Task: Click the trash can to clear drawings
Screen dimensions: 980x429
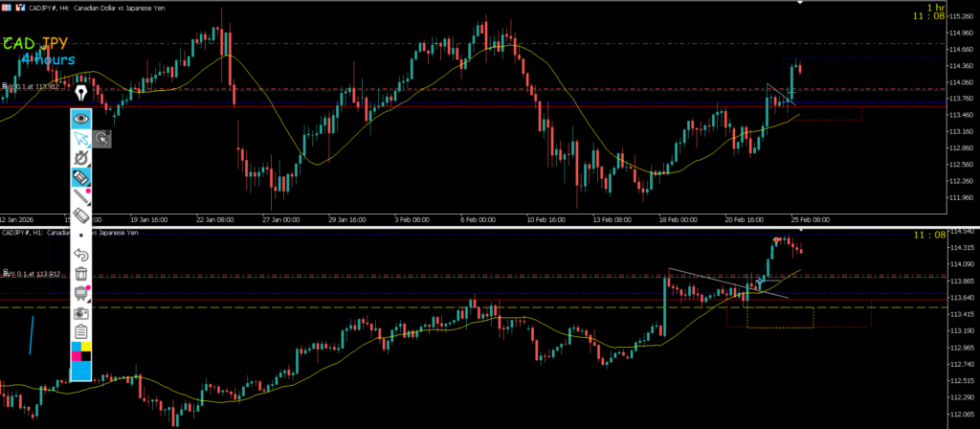Action: tap(81, 273)
